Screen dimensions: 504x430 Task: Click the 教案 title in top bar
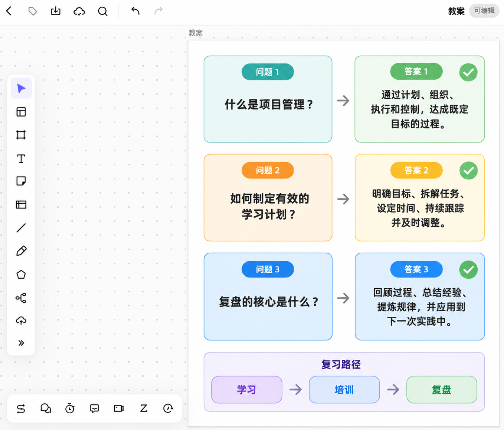[456, 11]
